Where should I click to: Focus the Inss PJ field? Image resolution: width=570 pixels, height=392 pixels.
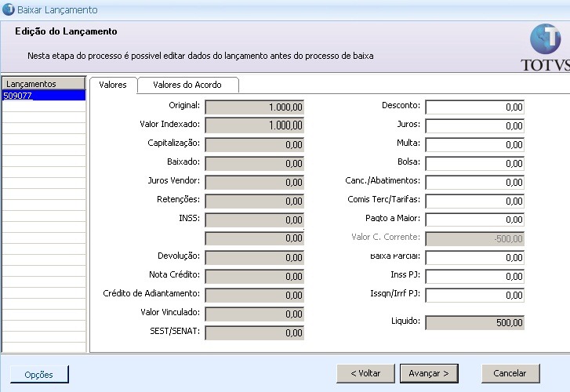pos(475,277)
